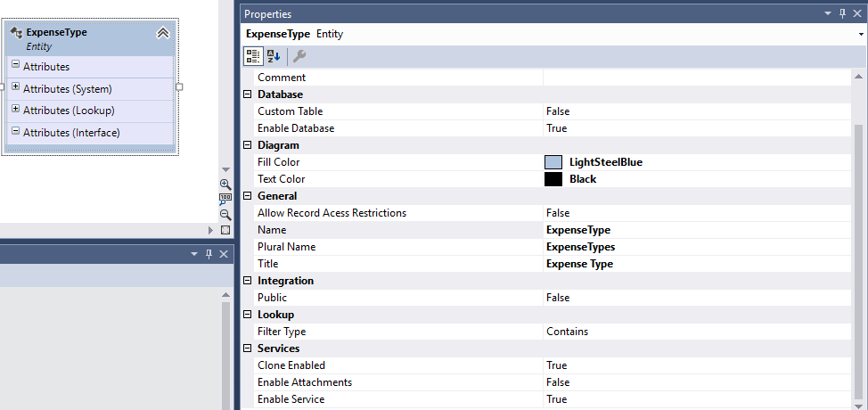Reset diagram zoom to 100 percent
This screenshot has width=868, height=410.
[x=225, y=199]
